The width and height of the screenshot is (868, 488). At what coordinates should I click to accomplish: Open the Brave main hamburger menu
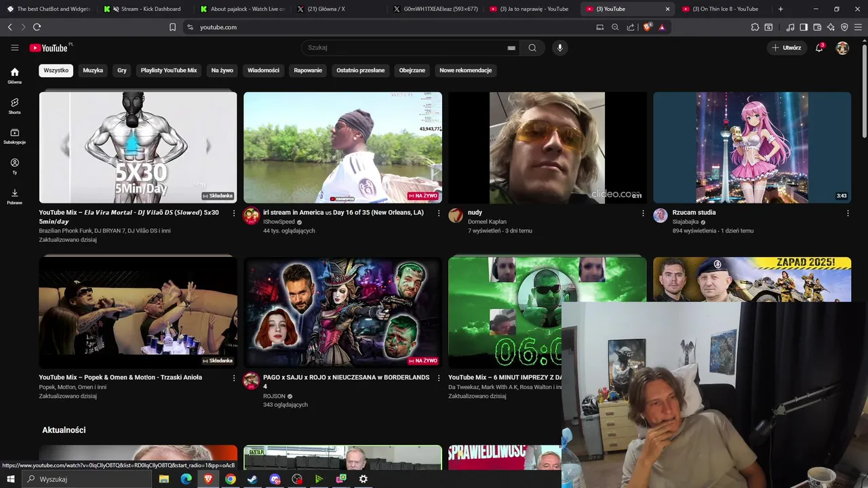coord(858,27)
